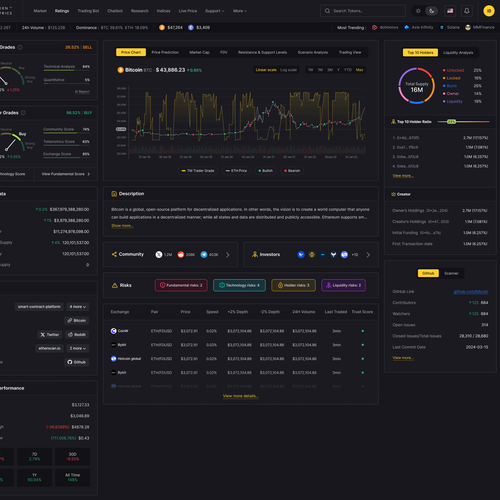Open the Trading Bot menu item
This screenshot has height=500, width=500.
pyautogui.click(x=88, y=11)
